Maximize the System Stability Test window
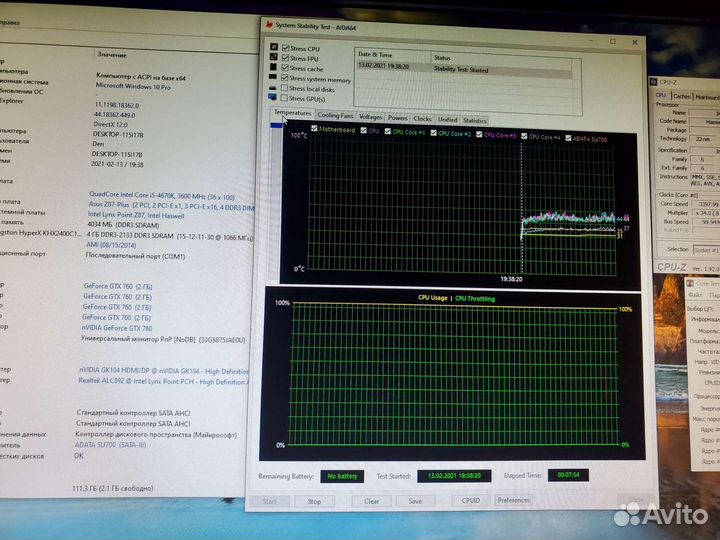Image resolution: width=720 pixels, height=540 pixels. [x=613, y=41]
